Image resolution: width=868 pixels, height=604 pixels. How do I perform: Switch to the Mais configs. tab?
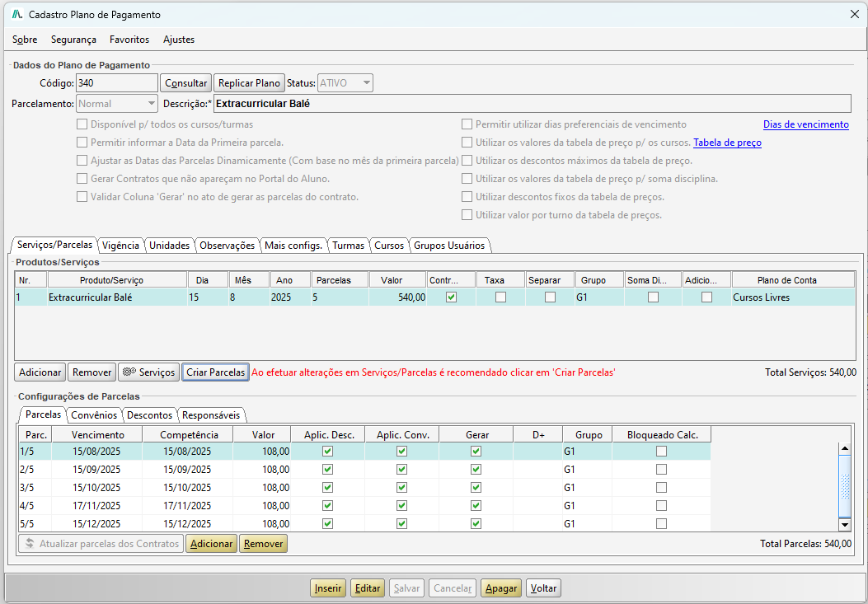pyautogui.click(x=293, y=246)
